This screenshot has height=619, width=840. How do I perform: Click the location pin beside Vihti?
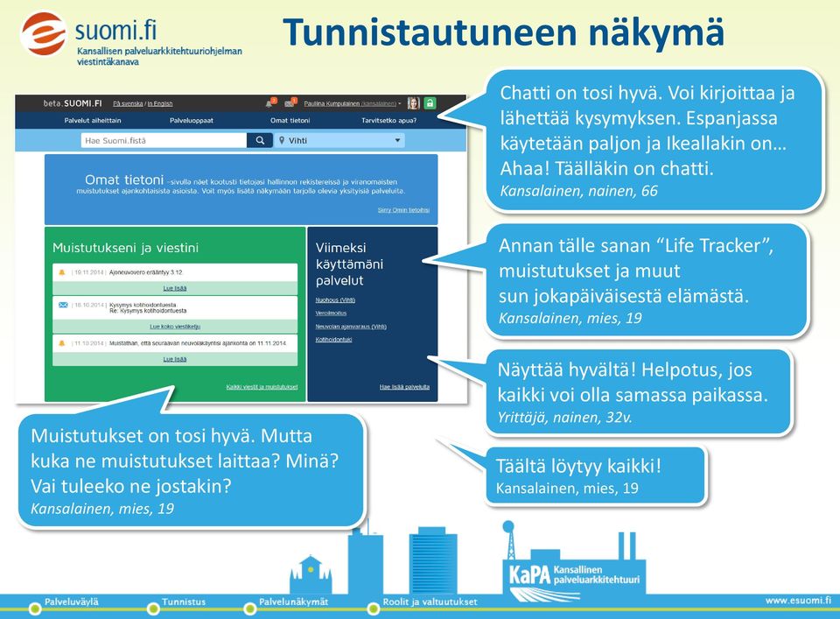[x=281, y=140]
